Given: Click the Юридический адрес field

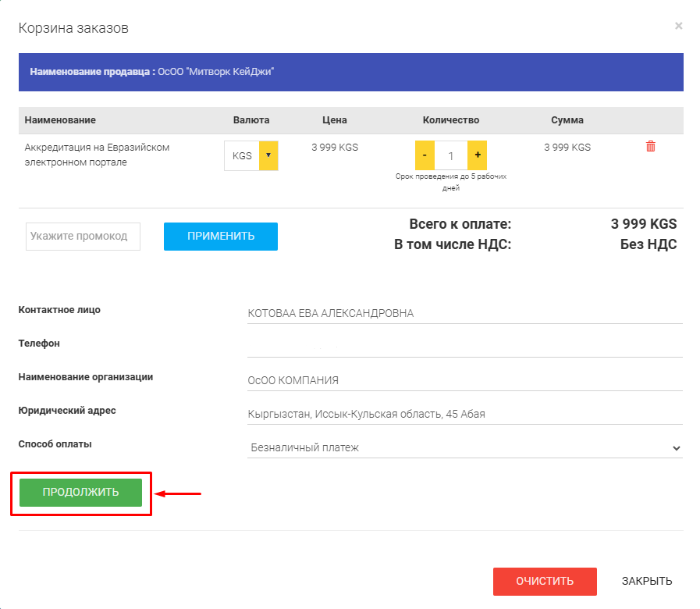Looking at the screenshot, I should click(465, 414).
